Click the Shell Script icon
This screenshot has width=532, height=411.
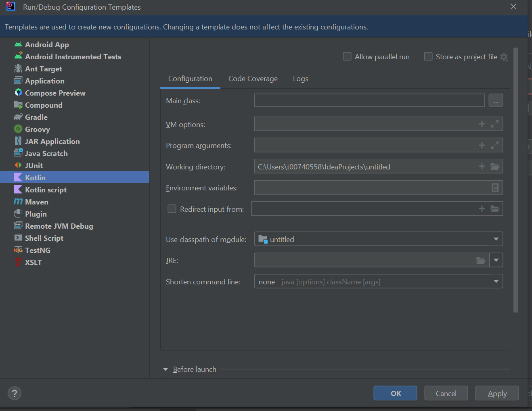click(18, 238)
